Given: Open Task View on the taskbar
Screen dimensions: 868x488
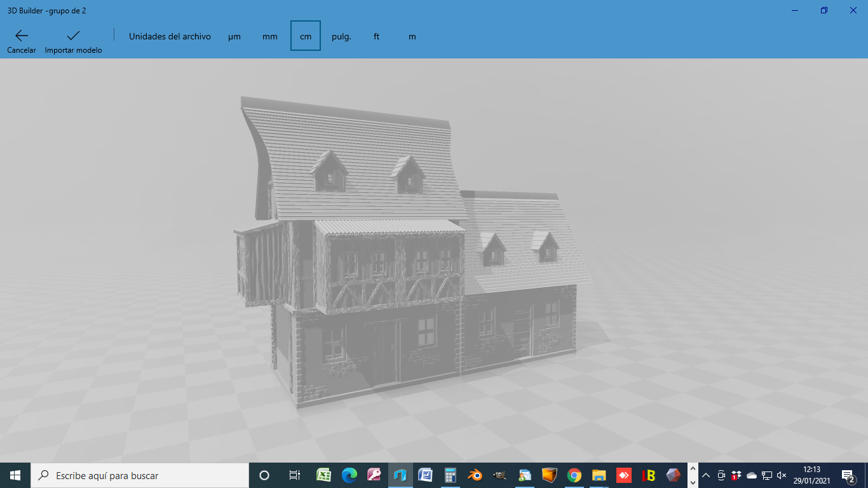Looking at the screenshot, I should (x=294, y=475).
